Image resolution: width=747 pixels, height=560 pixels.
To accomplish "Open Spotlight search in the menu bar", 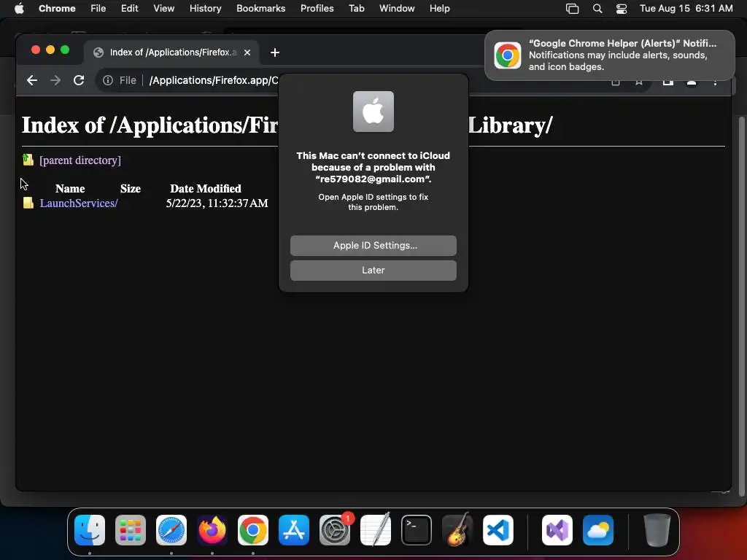I will point(597,9).
